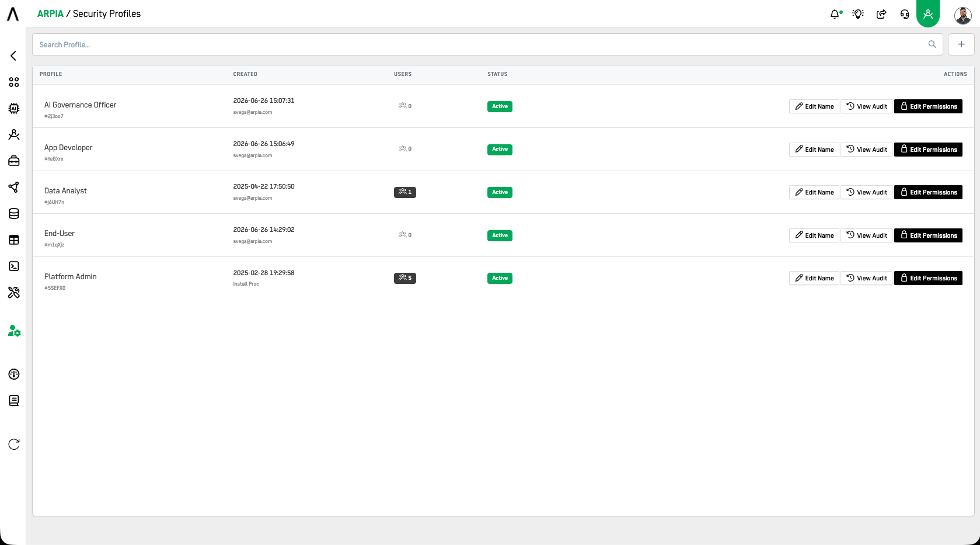Click Active status badge for Data Analyst
Screen dimensions: 980x545
tap(500, 192)
